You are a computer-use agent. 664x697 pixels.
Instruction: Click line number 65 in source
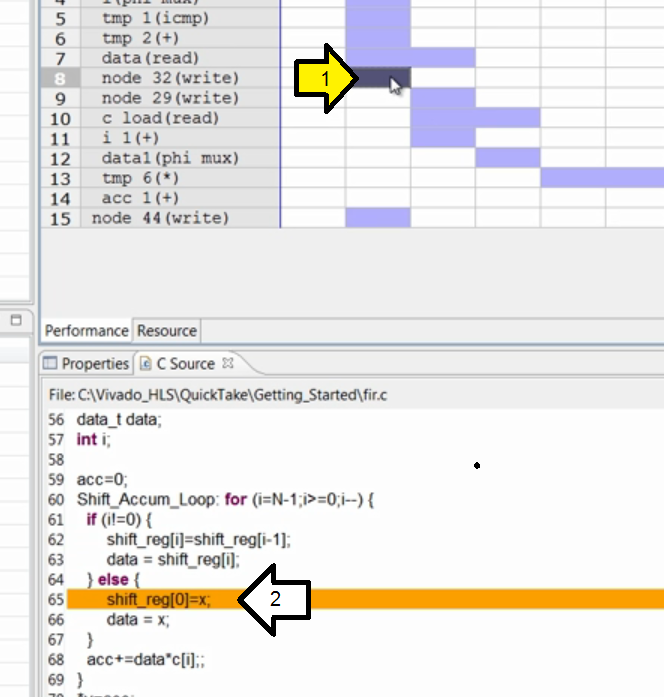point(56,600)
